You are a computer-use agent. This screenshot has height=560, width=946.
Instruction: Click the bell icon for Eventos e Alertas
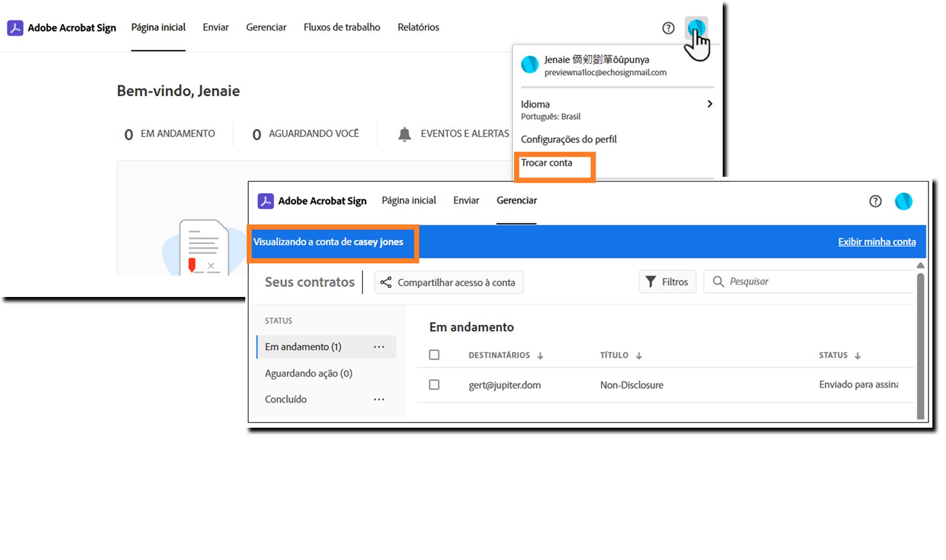(x=404, y=134)
